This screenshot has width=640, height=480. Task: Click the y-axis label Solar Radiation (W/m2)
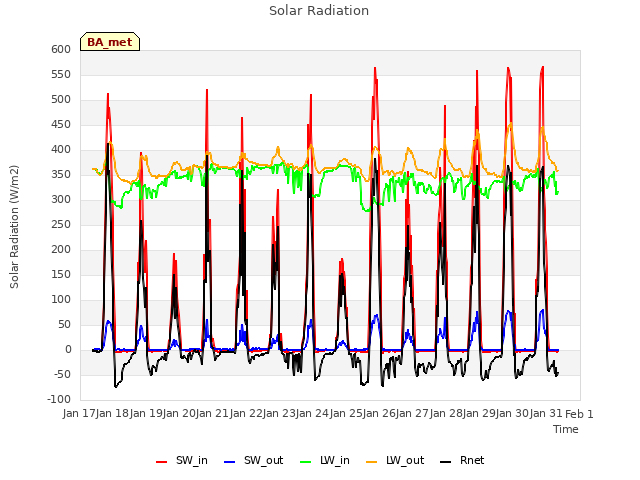tap(14, 227)
